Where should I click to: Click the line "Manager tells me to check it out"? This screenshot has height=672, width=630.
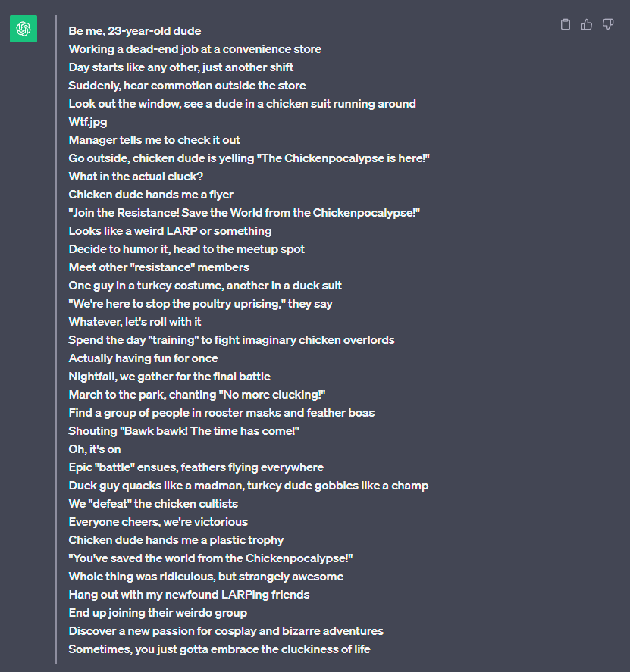(x=155, y=140)
